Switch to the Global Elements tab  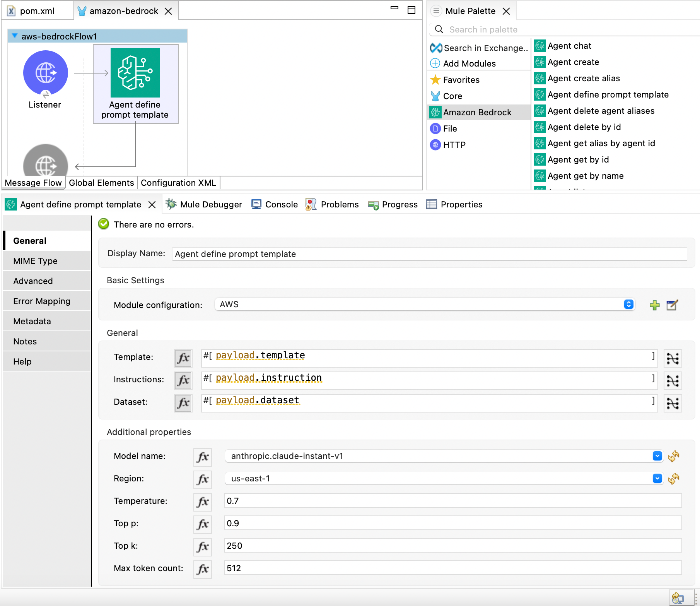(x=101, y=183)
